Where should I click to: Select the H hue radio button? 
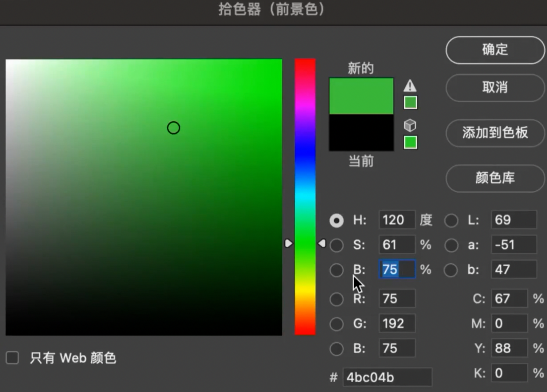click(337, 220)
